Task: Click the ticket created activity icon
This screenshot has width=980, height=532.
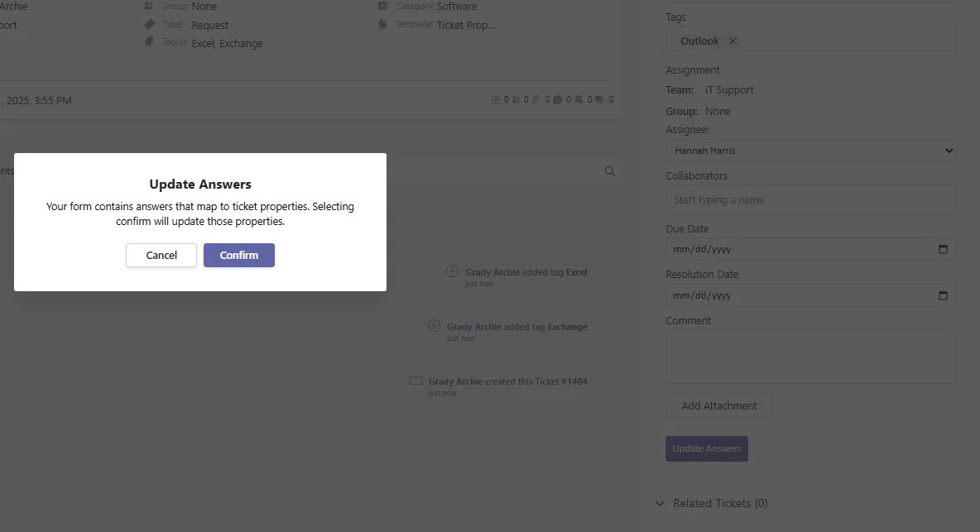Action: 416,381
